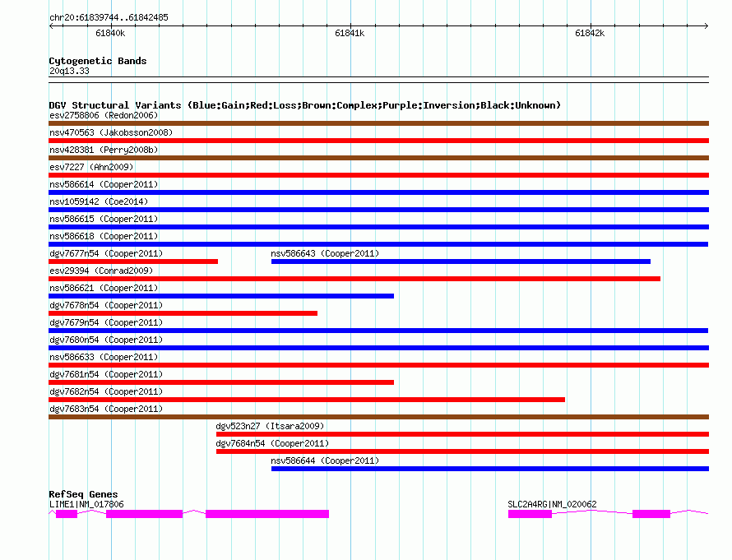
Task: Click the dgv7681n54 (Cooper2011) label
Action: pos(106,374)
